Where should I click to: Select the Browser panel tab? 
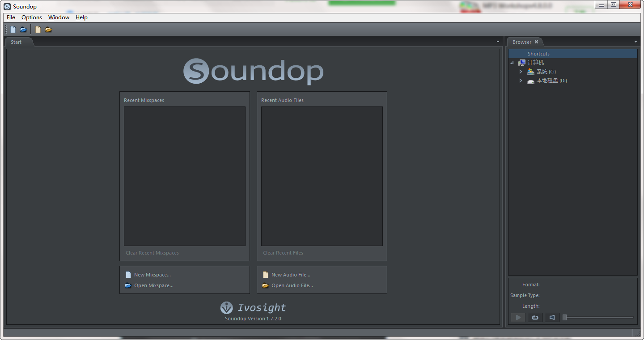(522, 42)
